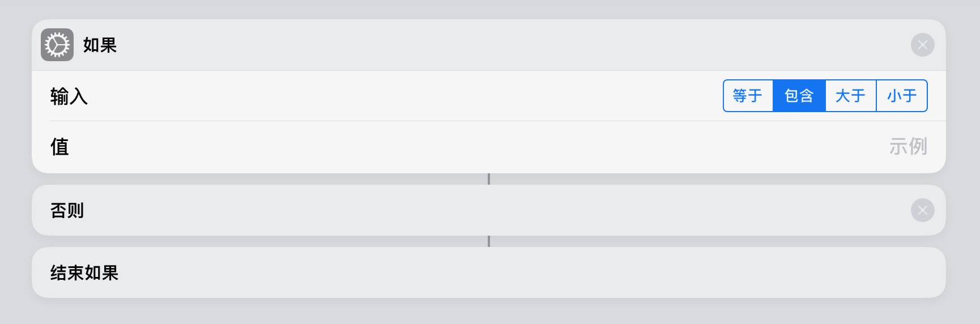Set the condition to 小于
The height and width of the screenshot is (324, 980).
pos(902,96)
